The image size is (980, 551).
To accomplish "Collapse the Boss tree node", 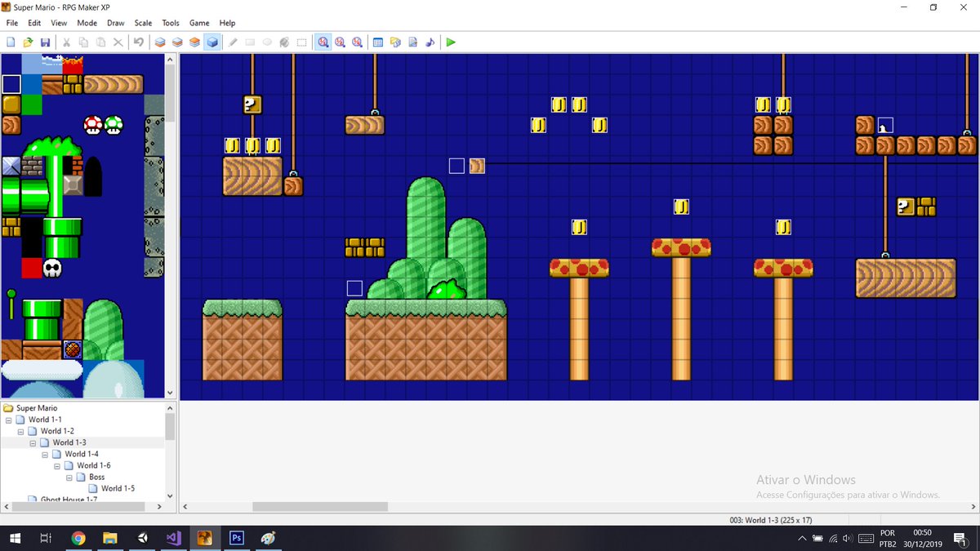I will click(70, 477).
